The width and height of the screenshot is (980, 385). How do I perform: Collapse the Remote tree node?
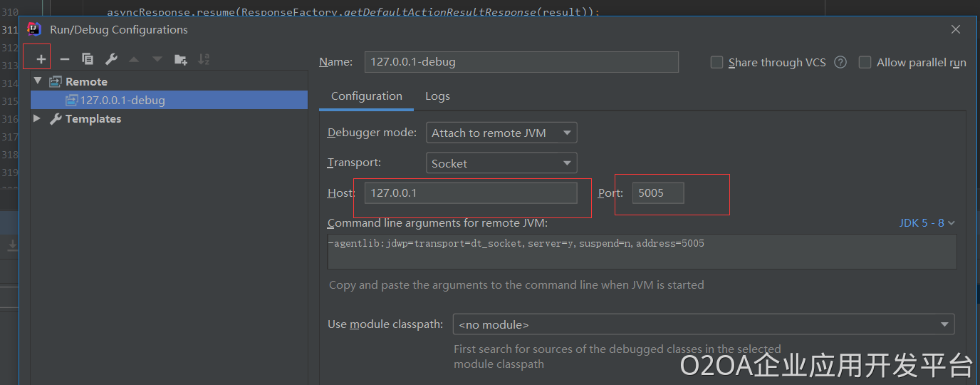38,81
